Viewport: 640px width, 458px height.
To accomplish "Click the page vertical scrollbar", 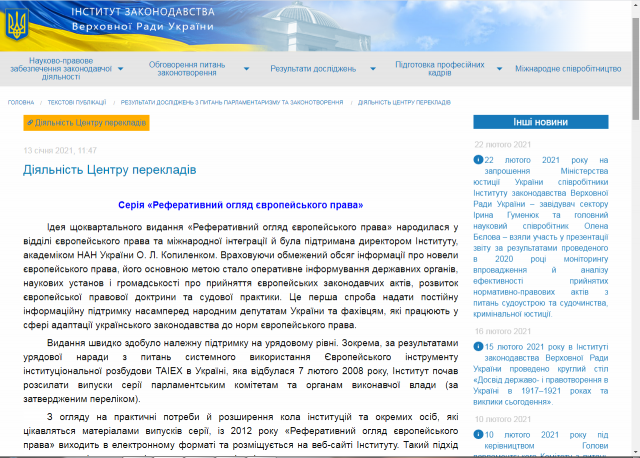I will (x=634, y=250).
